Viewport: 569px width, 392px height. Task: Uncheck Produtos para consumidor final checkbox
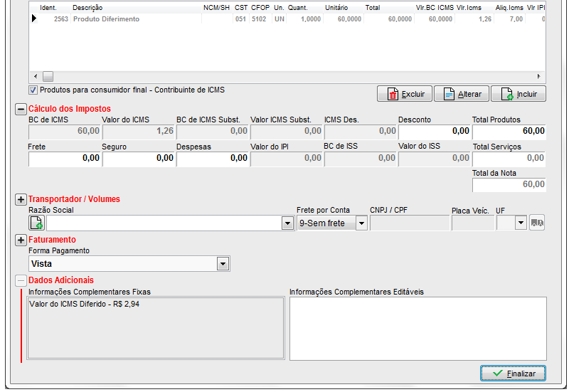[33, 90]
